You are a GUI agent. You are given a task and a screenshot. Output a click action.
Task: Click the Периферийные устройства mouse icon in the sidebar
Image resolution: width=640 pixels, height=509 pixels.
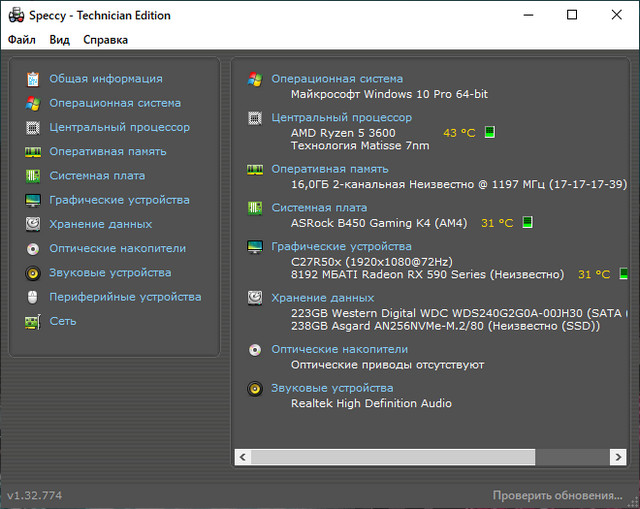[33, 297]
